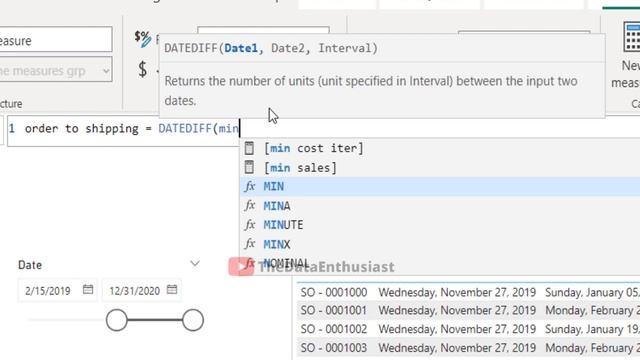This screenshot has width=640, height=360.
Task: Select order row SO - 0001001
Action: click(468, 311)
